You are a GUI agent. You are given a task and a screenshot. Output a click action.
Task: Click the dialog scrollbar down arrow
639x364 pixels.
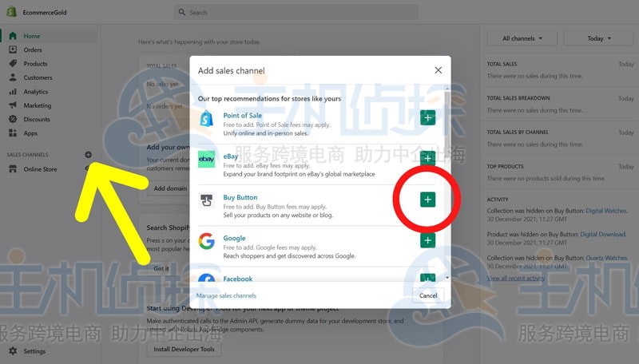tap(447, 278)
